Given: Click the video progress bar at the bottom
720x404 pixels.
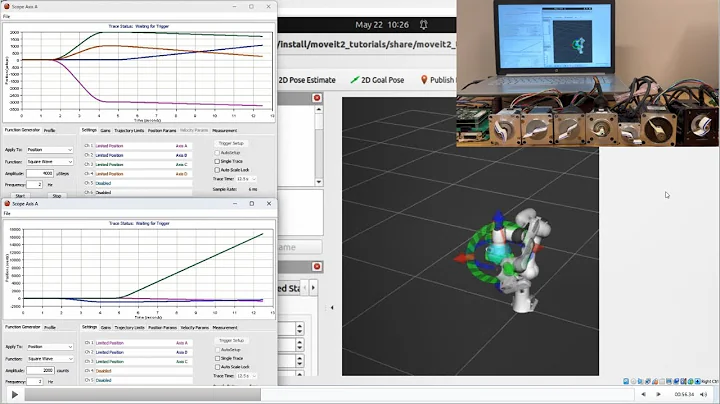Looking at the screenshot, I should click(x=328, y=394).
